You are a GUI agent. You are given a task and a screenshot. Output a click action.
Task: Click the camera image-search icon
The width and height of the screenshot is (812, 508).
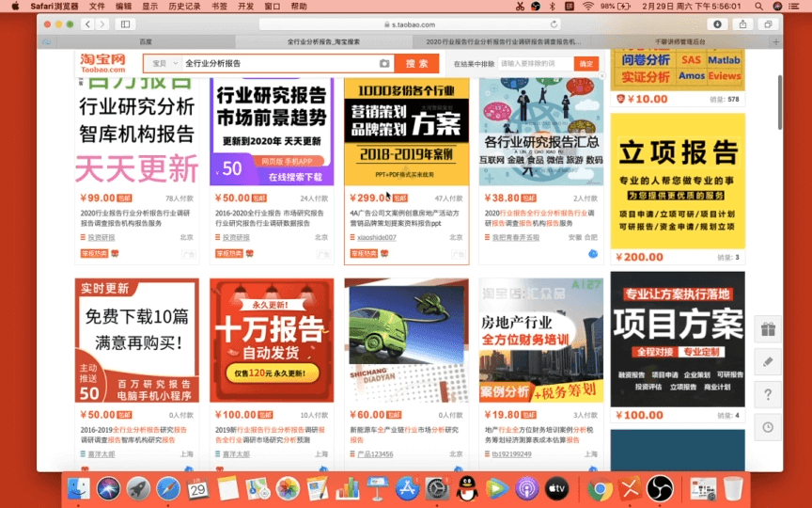(384, 63)
